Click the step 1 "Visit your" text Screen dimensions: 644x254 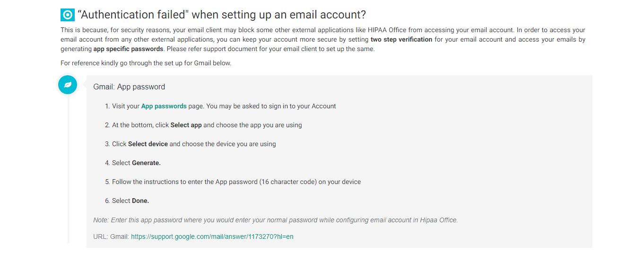pyautogui.click(x=126, y=106)
